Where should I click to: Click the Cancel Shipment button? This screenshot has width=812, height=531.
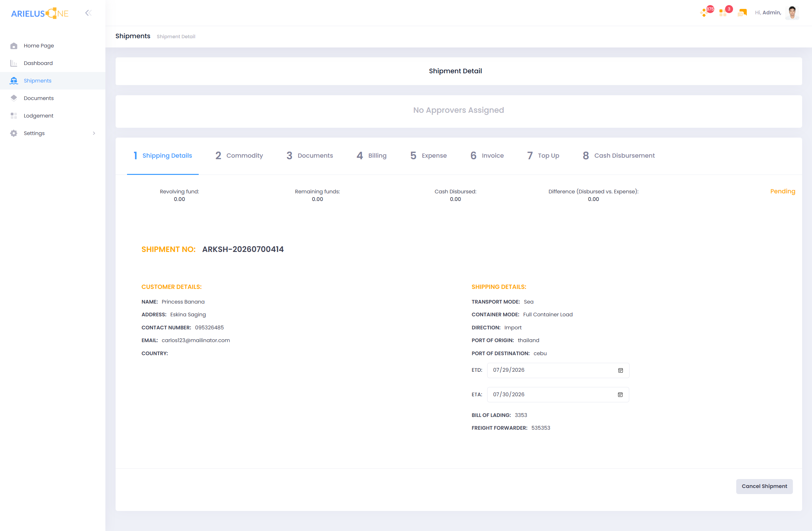tap(764, 486)
